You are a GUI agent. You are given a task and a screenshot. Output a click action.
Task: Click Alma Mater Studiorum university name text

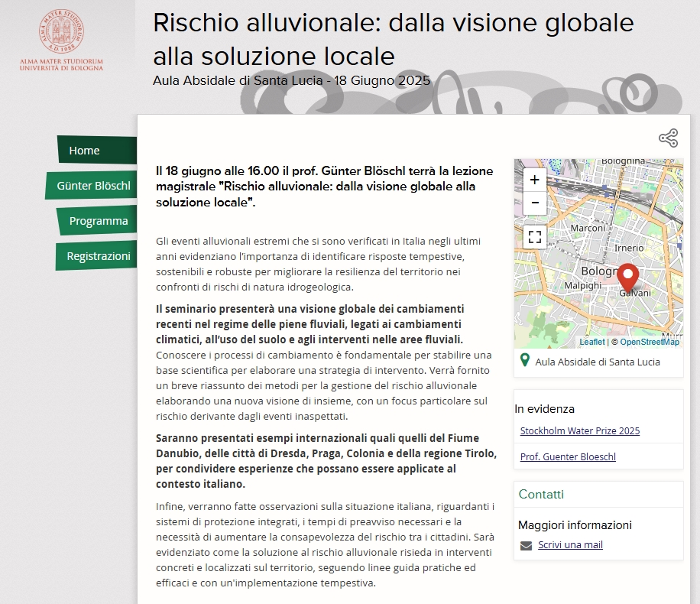click(61, 64)
